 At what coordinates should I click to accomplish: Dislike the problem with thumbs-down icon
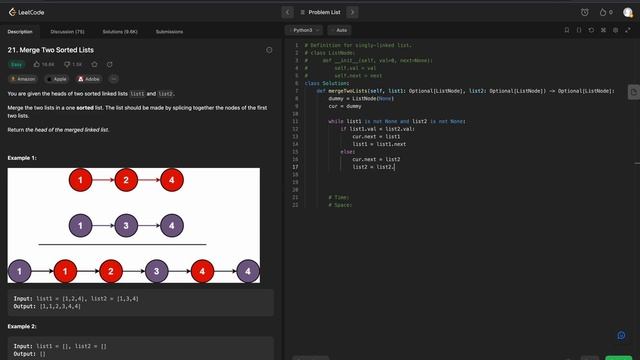pyautogui.click(x=67, y=64)
